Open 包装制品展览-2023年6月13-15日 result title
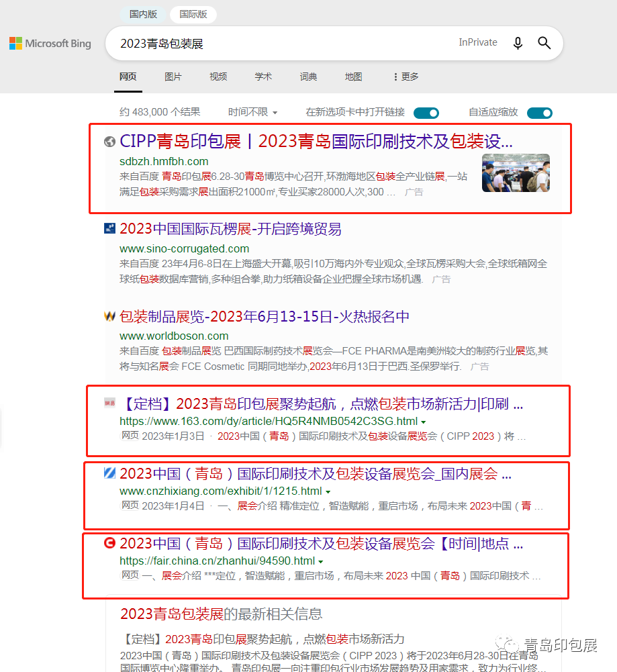 (265, 316)
